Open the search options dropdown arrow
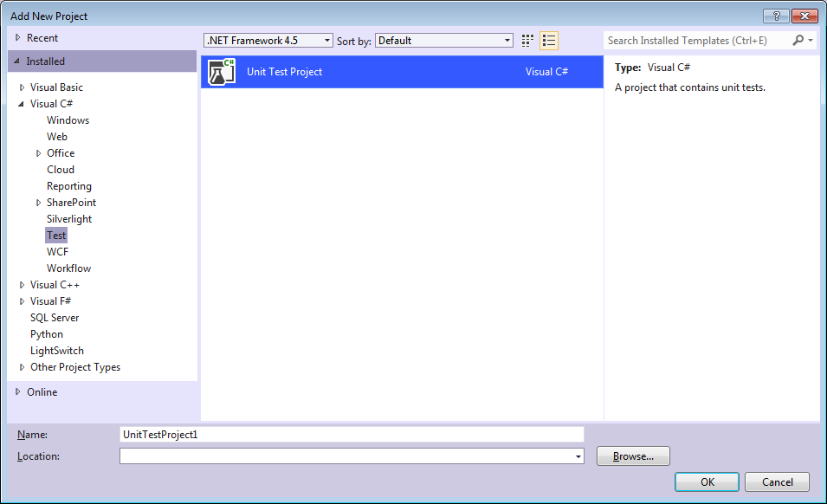The height and width of the screenshot is (504, 827). point(811,40)
